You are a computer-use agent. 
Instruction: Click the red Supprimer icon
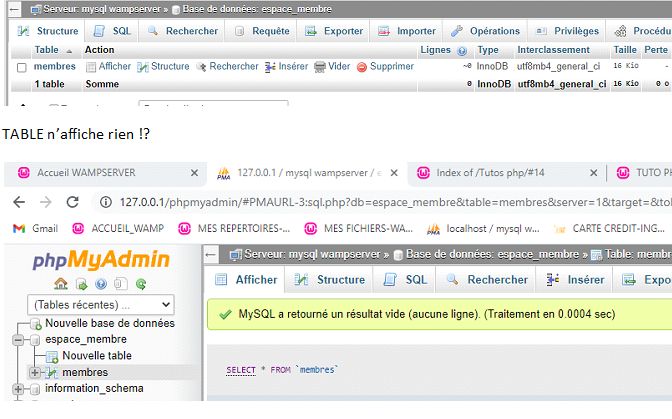pos(362,67)
